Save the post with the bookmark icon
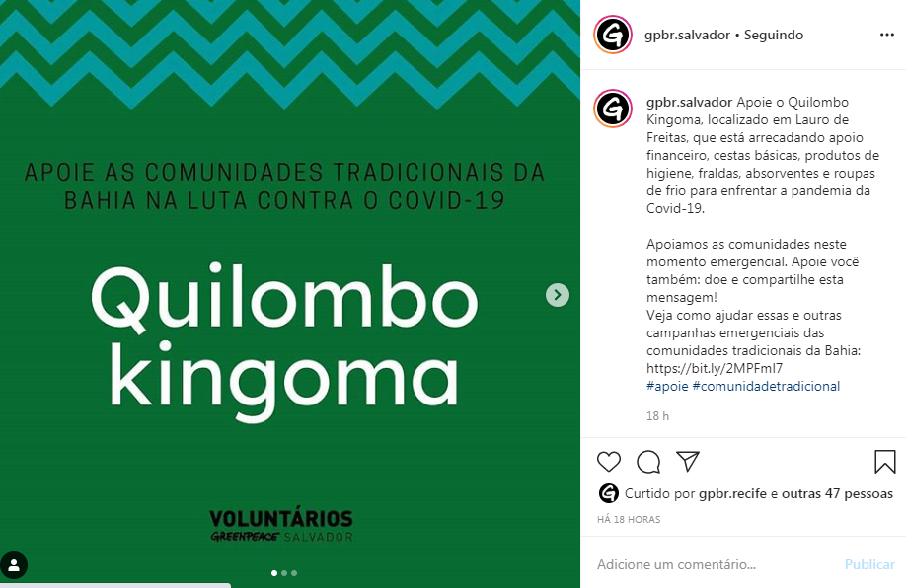Image resolution: width=906 pixels, height=588 pixels. (x=884, y=462)
